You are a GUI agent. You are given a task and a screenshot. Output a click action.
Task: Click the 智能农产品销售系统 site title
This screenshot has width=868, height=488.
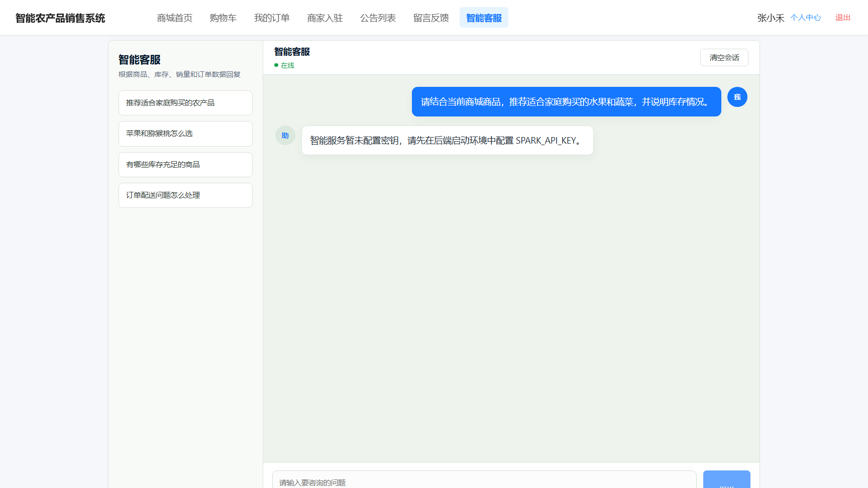[x=60, y=18]
